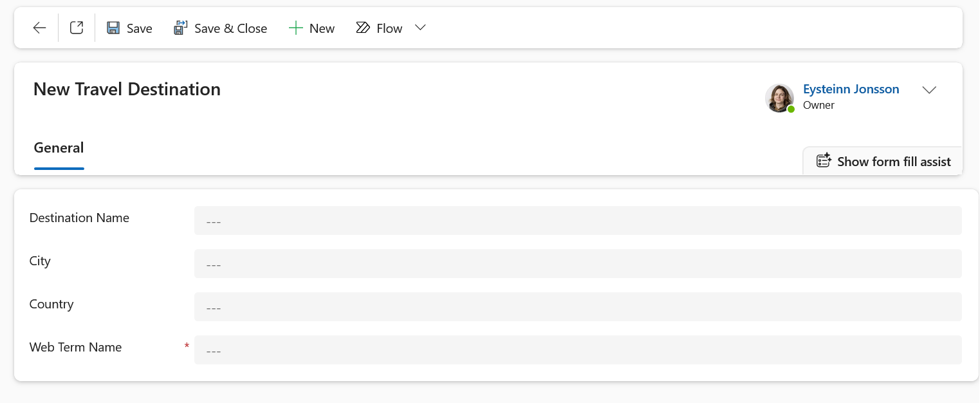
Task: Click the Country input field
Action: click(578, 307)
